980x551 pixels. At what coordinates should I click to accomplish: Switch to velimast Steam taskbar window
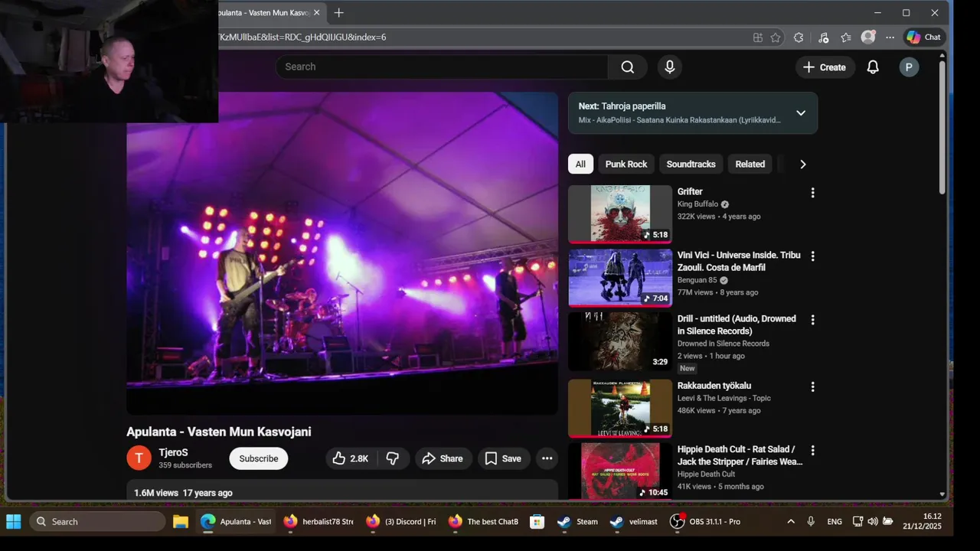[x=634, y=522]
